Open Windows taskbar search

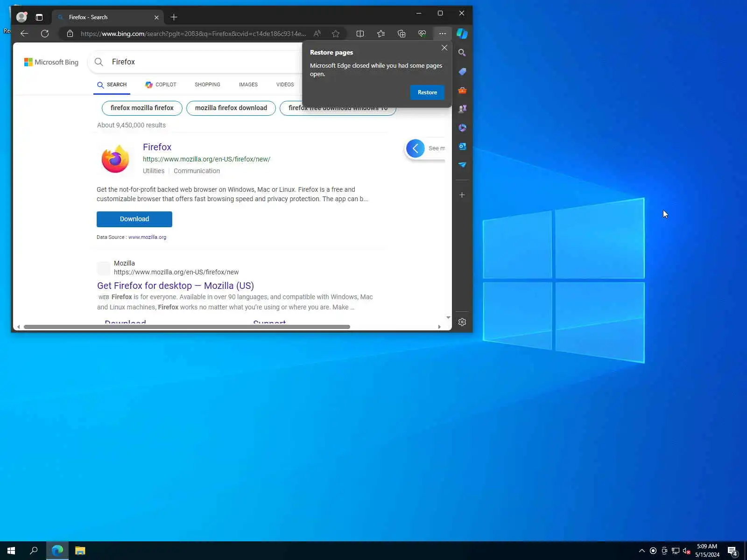34,551
